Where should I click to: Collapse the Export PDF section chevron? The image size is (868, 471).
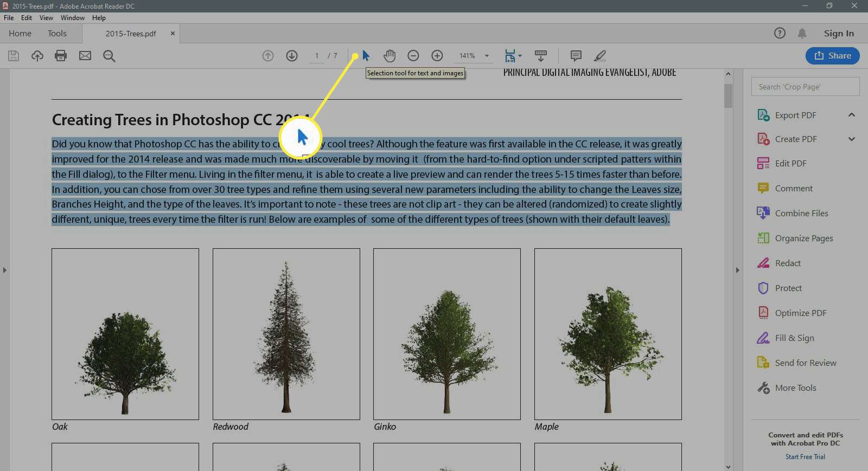click(x=852, y=115)
